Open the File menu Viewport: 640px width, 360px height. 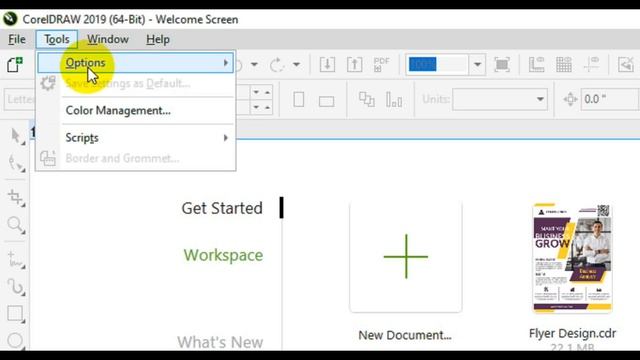point(17,40)
